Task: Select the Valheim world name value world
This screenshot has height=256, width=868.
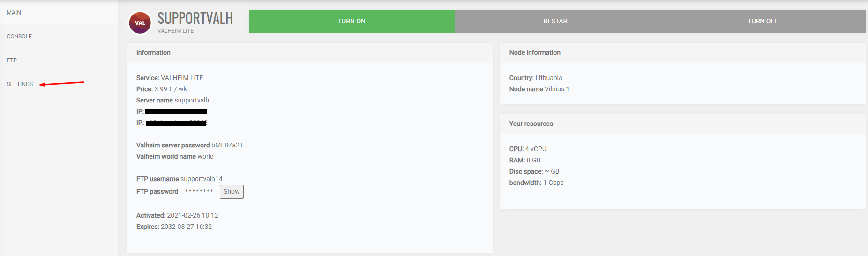Action: (x=205, y=156)
